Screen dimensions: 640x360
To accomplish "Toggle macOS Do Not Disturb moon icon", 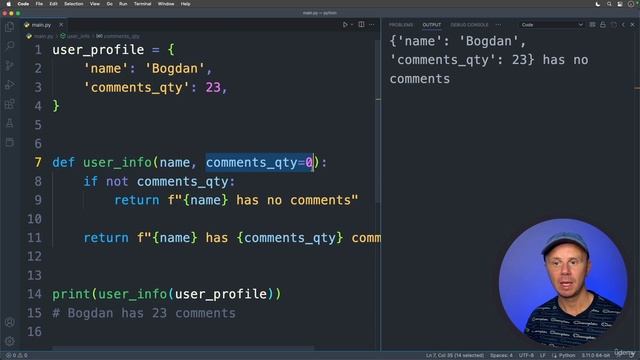I will click(598, 4).
